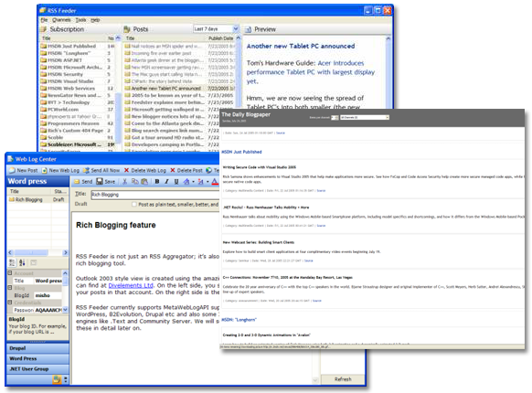
Task: Click the Underline formatting icon
Action: [176, 182]
